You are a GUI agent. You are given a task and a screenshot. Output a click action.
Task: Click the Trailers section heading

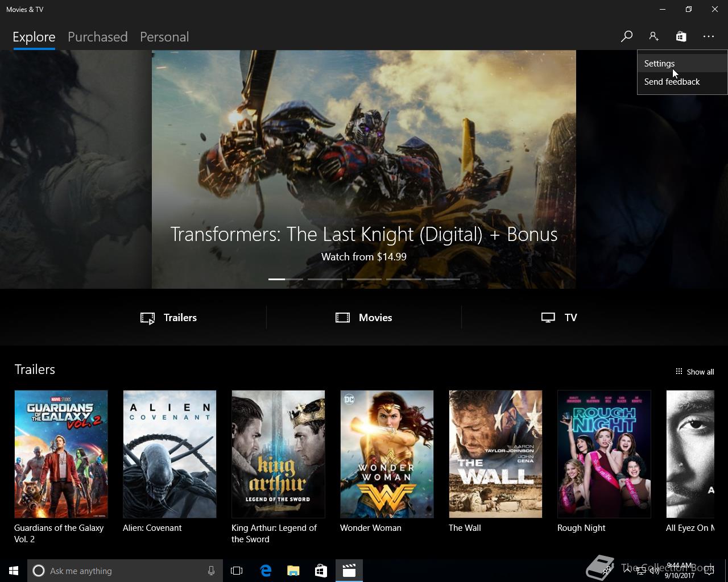(35, 369)
